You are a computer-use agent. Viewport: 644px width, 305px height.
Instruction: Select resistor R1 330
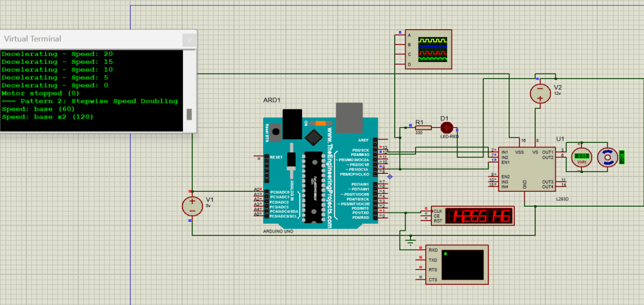(x=422, y=127)
